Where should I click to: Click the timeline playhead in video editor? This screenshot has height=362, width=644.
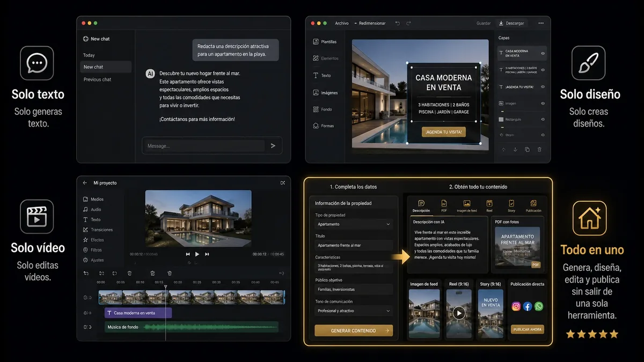point(165,288)
